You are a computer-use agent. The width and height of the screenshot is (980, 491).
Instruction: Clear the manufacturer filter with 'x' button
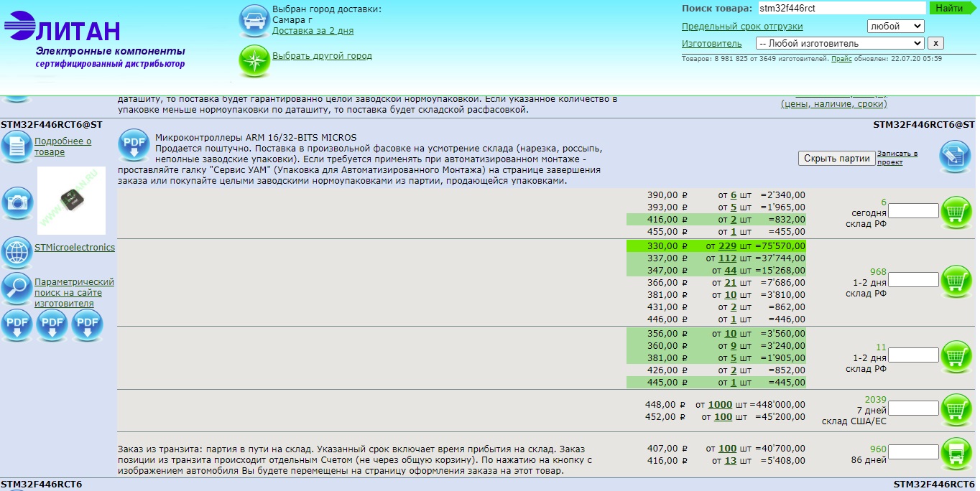point(935,43)
